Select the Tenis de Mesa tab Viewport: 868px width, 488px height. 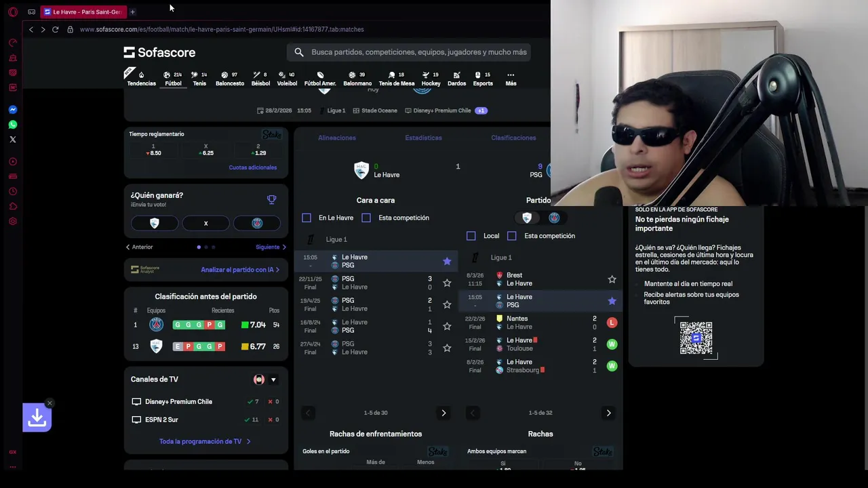coord(397,79)
